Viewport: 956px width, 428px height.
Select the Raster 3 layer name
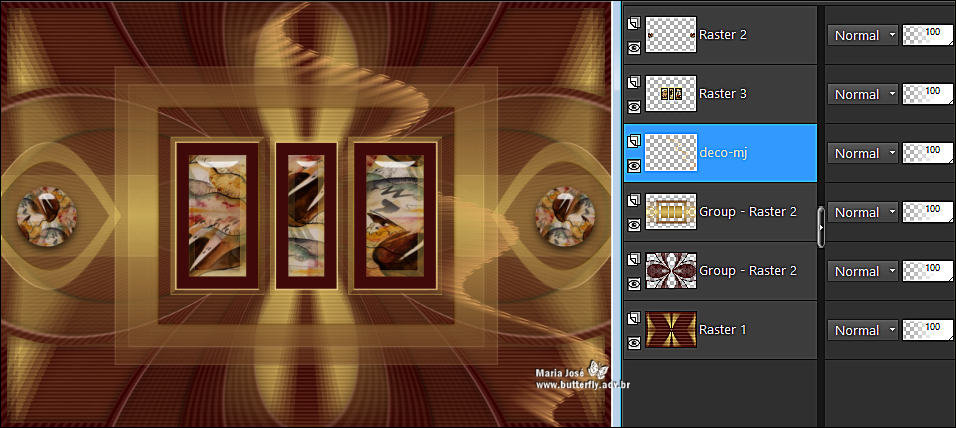722,94
